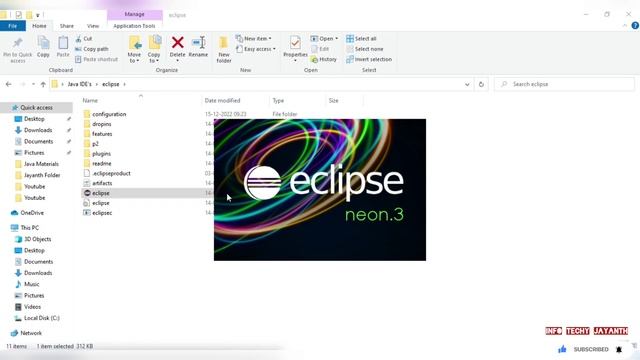
Task: Click the Back navigation arrow
Action: tap(9, 84)
